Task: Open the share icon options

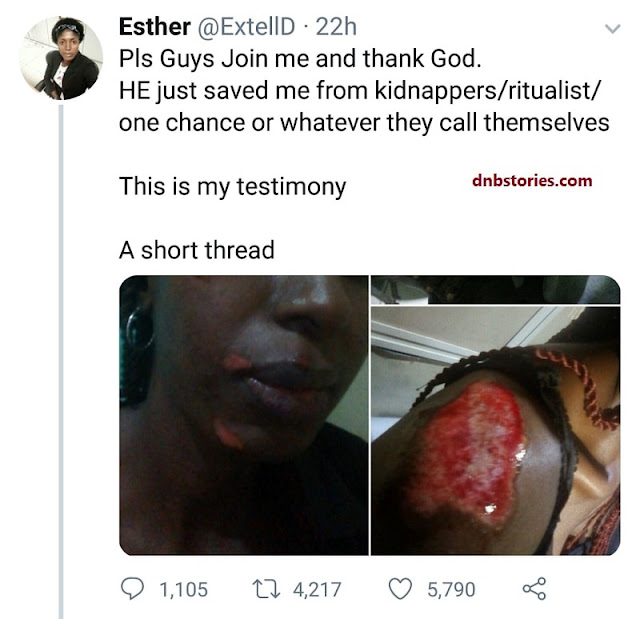Action: tap(534, 589)
